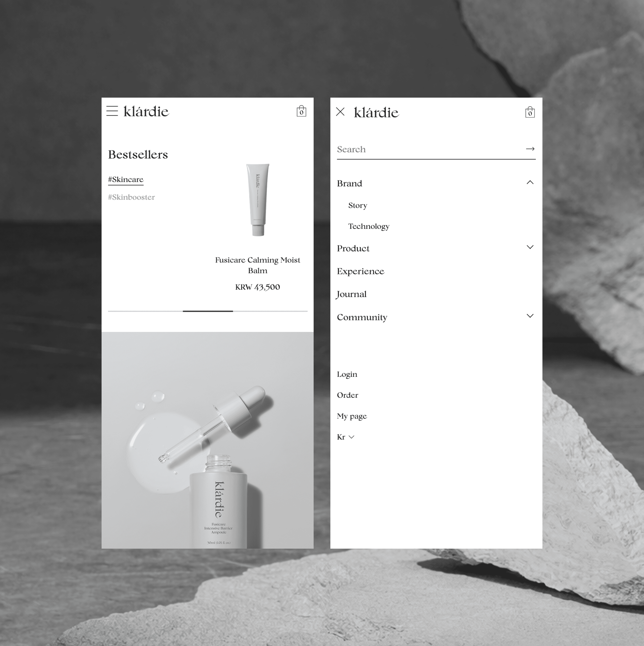Go to the Journal page
Viewport: 644px width, 646px height.
point(351,294)
